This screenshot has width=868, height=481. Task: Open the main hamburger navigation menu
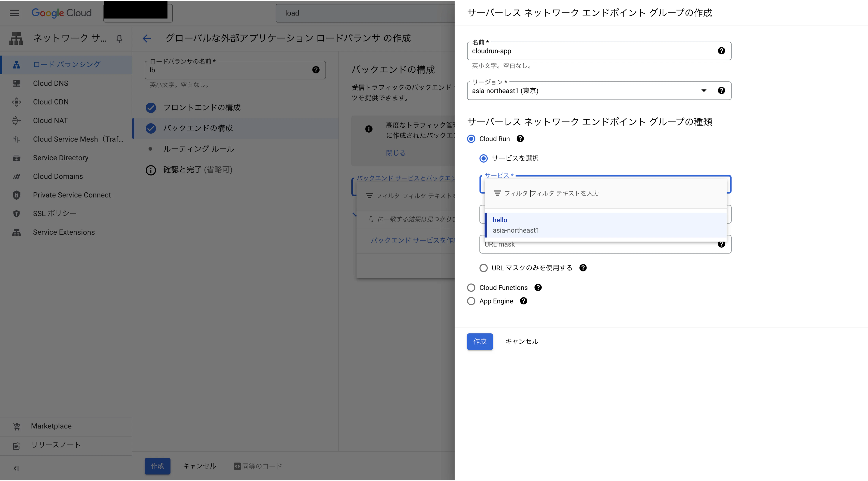[x=14, y=13]
